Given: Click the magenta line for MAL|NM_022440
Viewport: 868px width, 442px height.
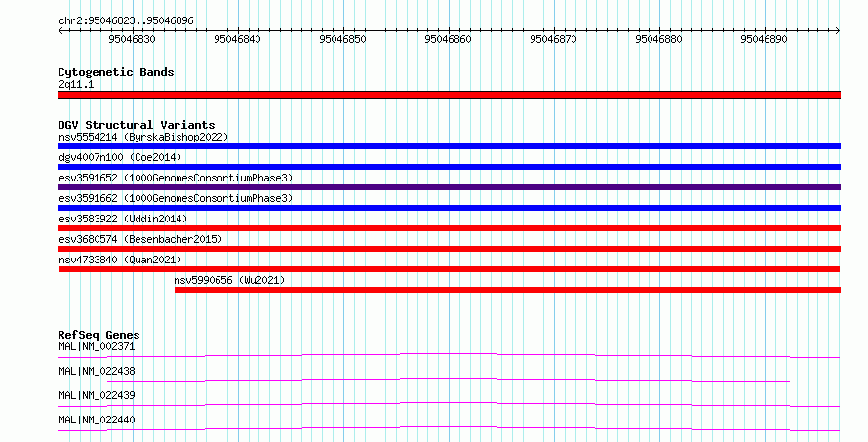Looking at the screenshot, I should (x=449, y=428).
